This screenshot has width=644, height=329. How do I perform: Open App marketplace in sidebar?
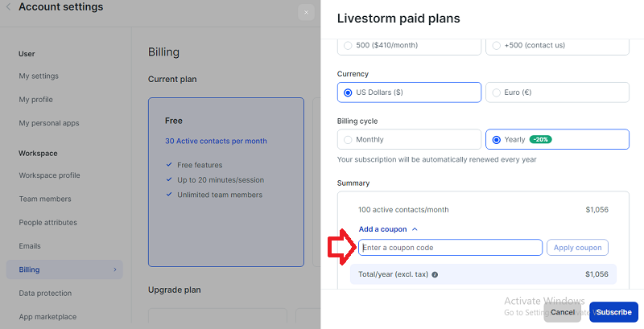(x=47, y=317)
